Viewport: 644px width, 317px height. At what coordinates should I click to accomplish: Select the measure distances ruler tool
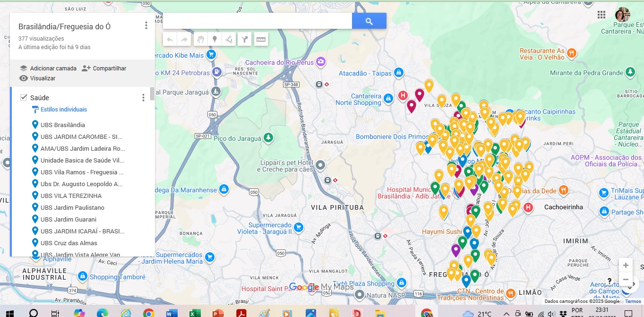(x=261, y=40)
